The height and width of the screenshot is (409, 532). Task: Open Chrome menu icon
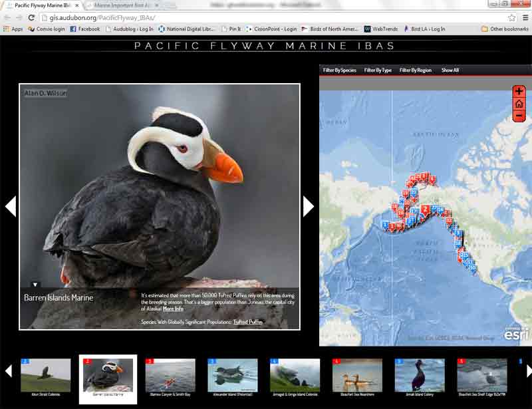tap(524, 17)
